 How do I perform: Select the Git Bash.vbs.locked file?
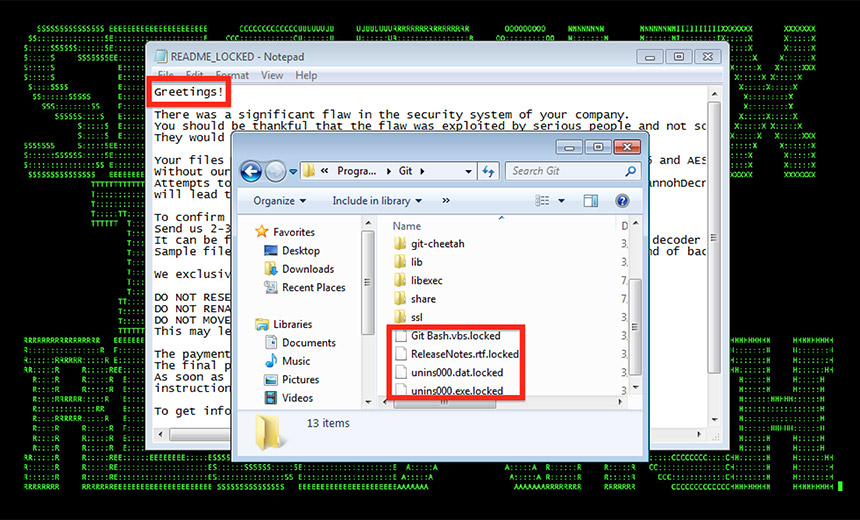point(455,336)
